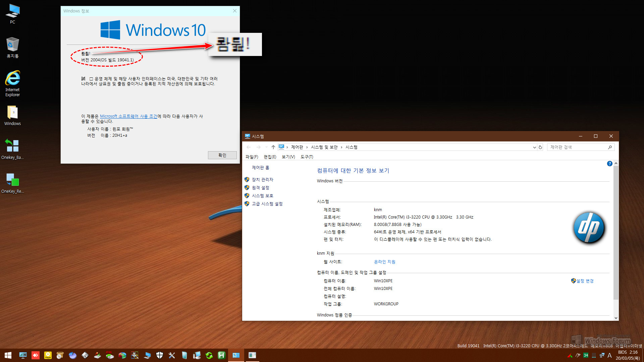Open the recent locations dropdown arrow
The width and height of the screenshot is (644, 362).
(266, 147)
